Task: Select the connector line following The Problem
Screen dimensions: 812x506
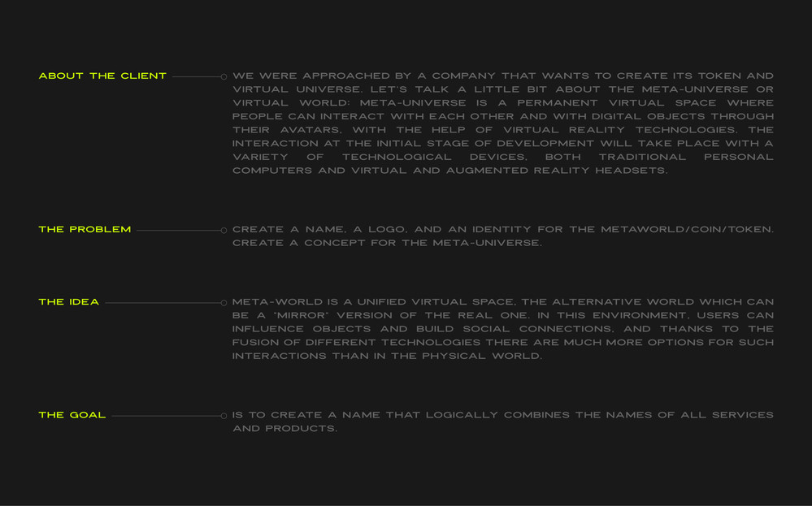Action: click(x=177, y=231)
